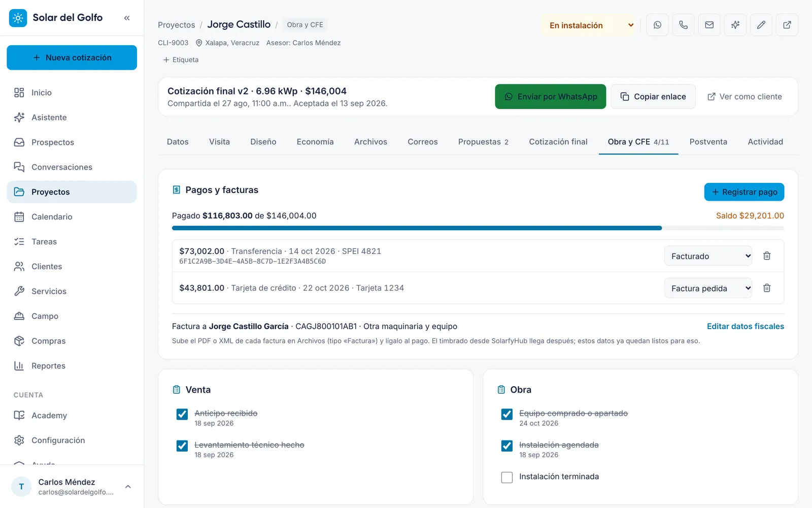812x508 pixels.
Task: Delete the $73,002.00 payment with the trash icon
Action: pyautogui.click(x=767, y=256)
